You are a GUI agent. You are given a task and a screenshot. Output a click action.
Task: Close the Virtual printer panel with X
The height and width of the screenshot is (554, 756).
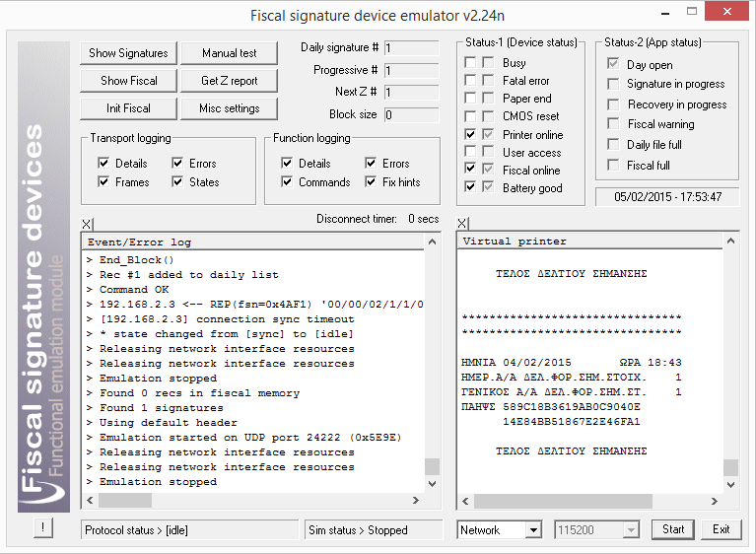[462, 223]
